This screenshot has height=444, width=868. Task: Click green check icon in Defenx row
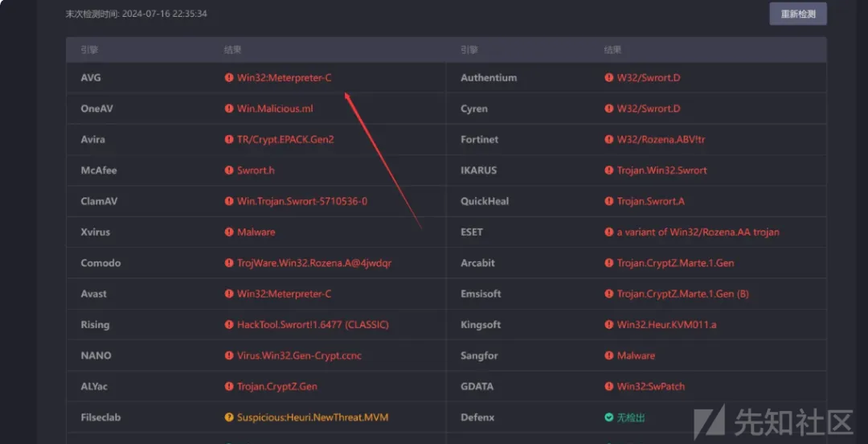[609, 417]
